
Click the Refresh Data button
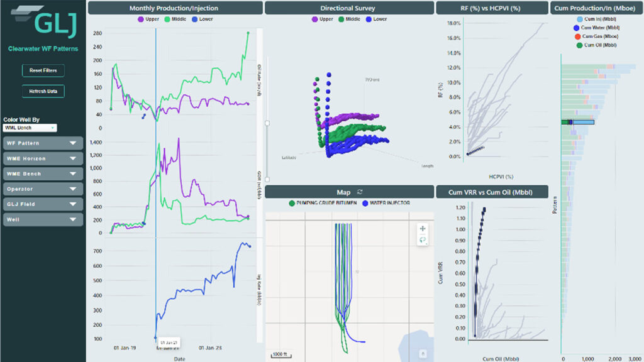[x=42, y=91]
